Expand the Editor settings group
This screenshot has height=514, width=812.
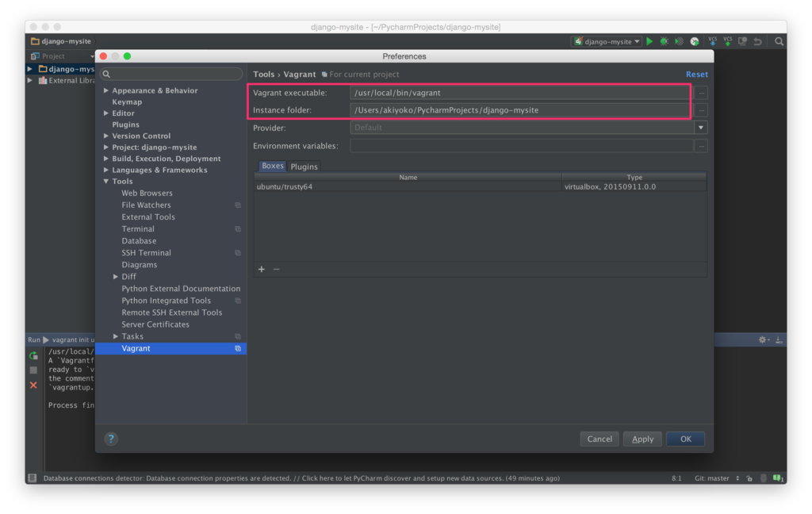click(106, 113)
